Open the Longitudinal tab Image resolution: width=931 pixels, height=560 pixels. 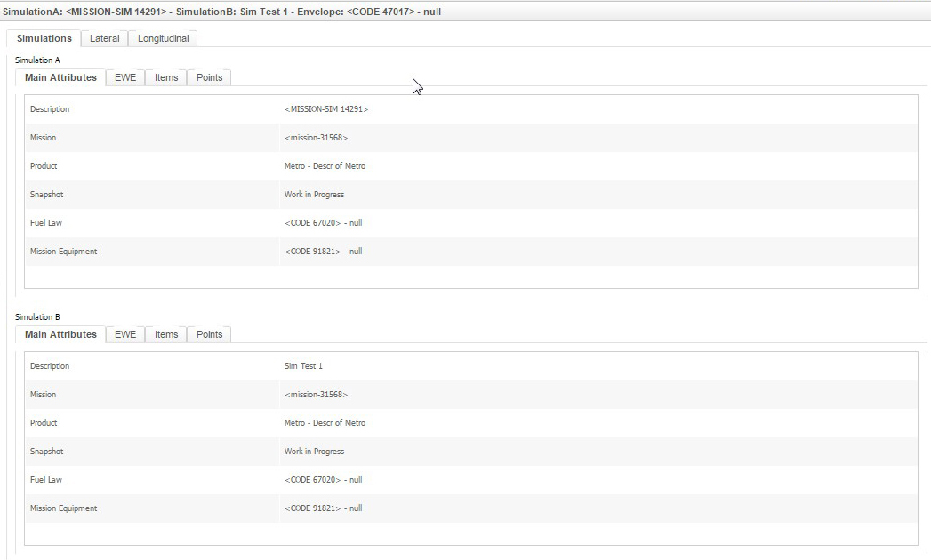(164, 38)
